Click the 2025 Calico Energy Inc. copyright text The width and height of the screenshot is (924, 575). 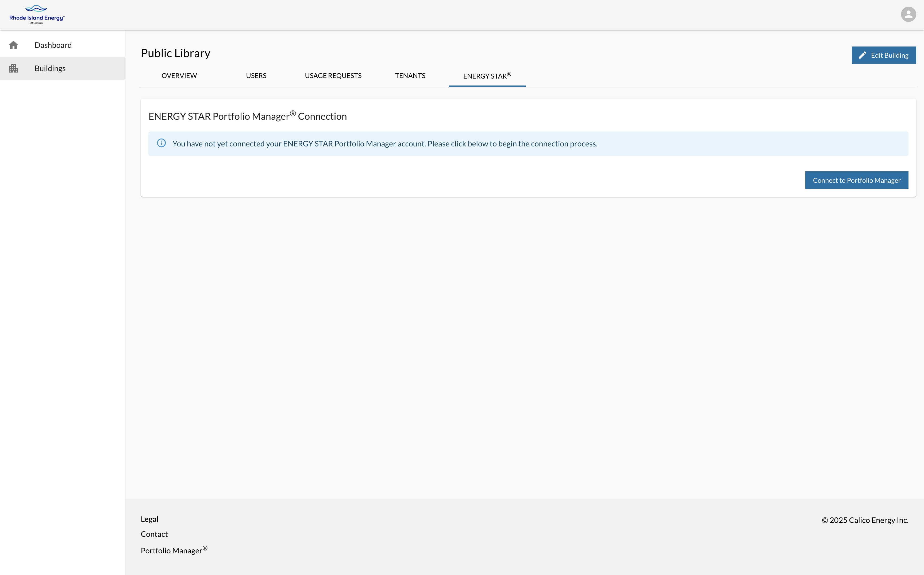pos(865,520)
